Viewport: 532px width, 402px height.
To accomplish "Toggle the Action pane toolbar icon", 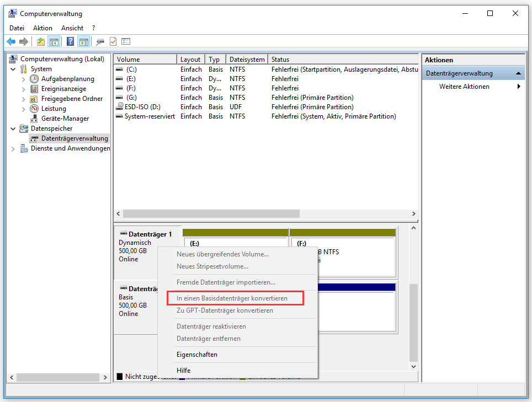I will [83, 42].
